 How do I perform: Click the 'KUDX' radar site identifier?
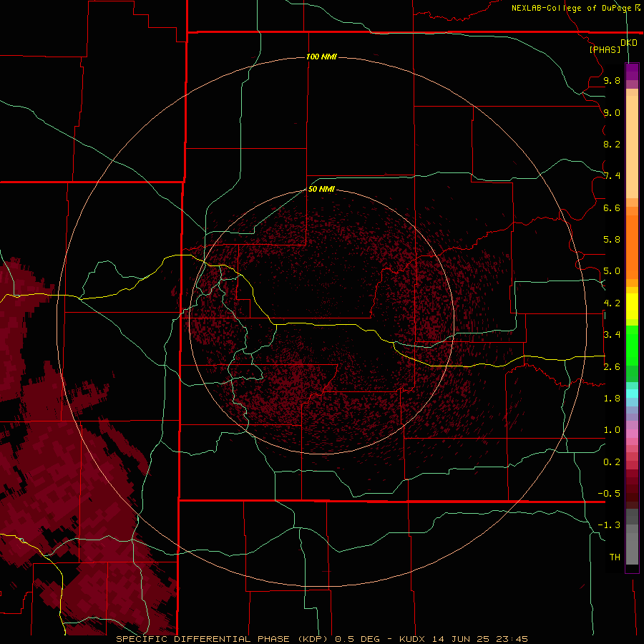coord(413,639)
